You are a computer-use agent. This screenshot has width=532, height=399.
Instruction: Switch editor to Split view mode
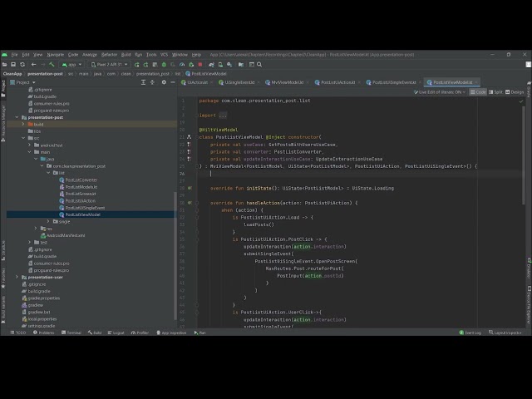(495, 92)
